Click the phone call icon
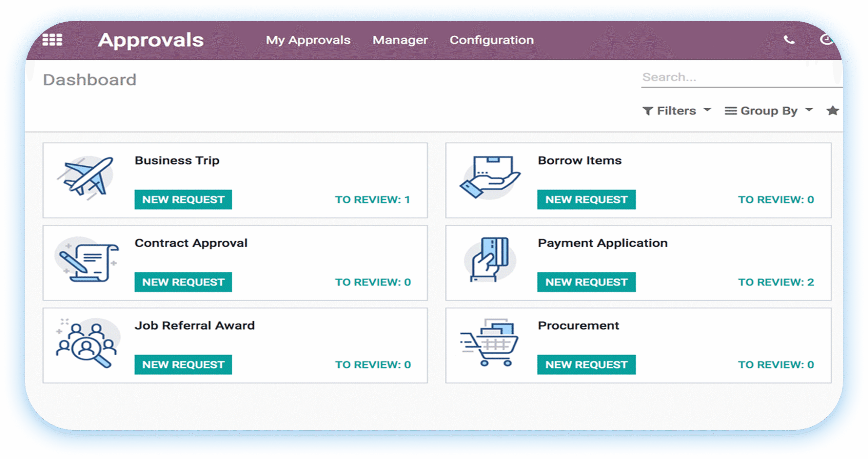This screenshot has height=459, width=868. click(789, 40)
